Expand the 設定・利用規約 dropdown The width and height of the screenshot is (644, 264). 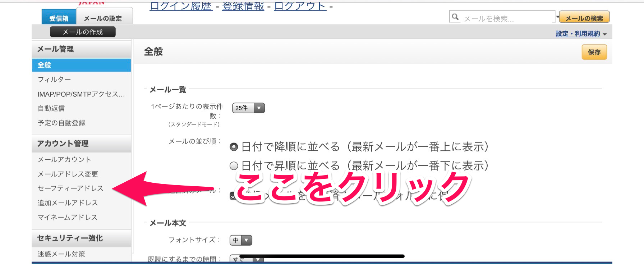[x=581, y=34]
